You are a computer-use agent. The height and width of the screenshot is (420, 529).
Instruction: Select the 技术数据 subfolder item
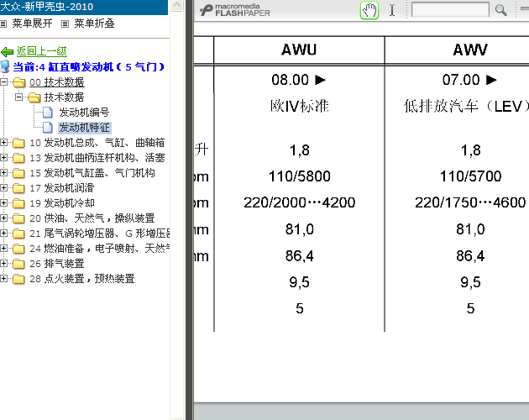click(x=64, y=97)
